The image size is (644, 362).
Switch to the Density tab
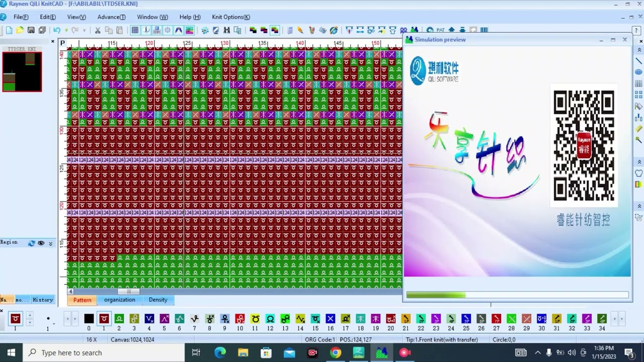(158, 300)
